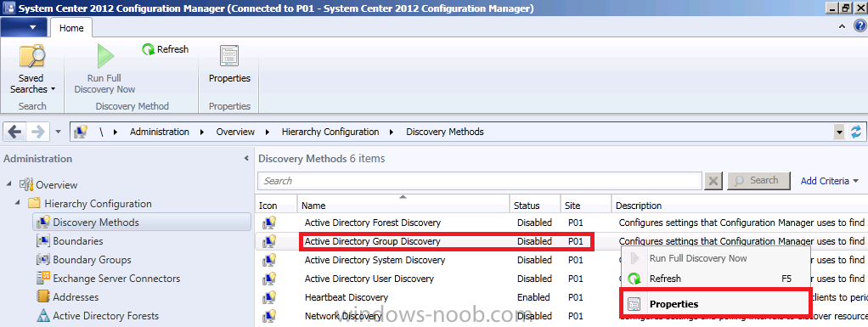This screenshot has height=327, width=868.
Task: Sort by the Site column header
Action: tap(586, 206)
